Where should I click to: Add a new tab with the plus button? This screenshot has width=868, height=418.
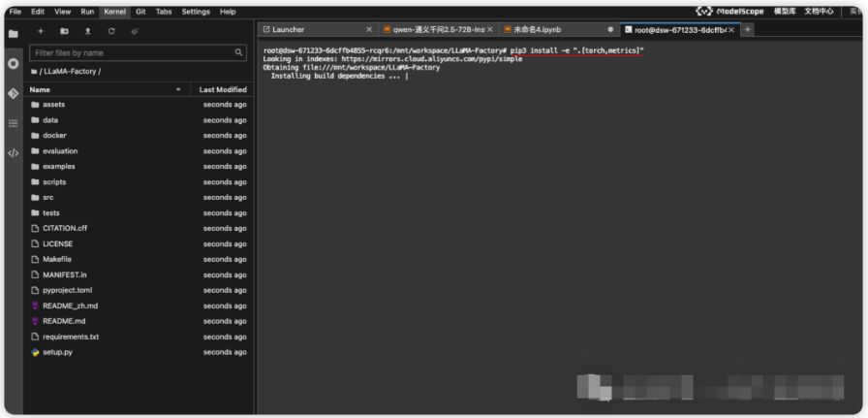(x=747, y=29)
